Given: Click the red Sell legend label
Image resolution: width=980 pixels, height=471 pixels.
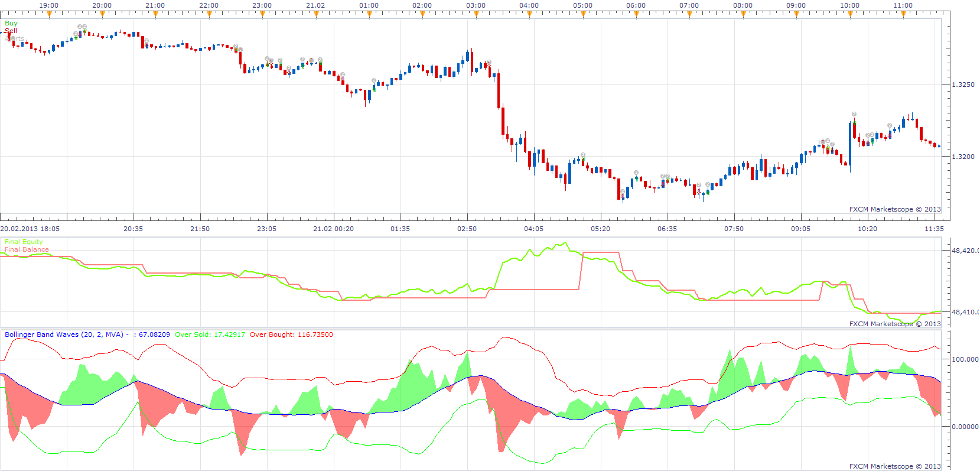Looking at the screenshot, I should [x=11, y=31].
